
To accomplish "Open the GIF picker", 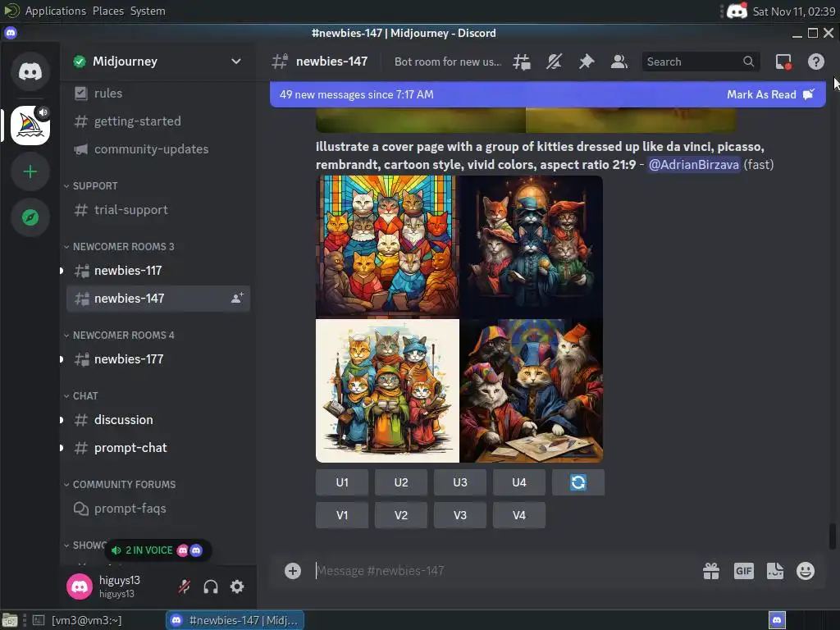I will [x=743, y=571].
